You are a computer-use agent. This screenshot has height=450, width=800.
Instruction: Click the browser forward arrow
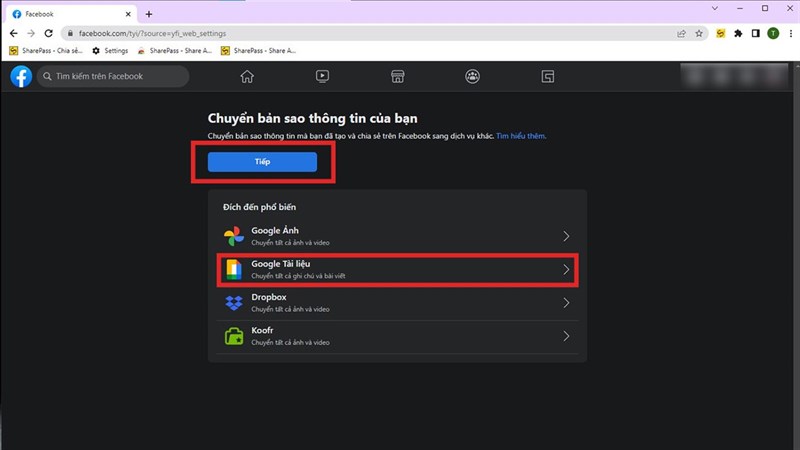tap(31, 33)
